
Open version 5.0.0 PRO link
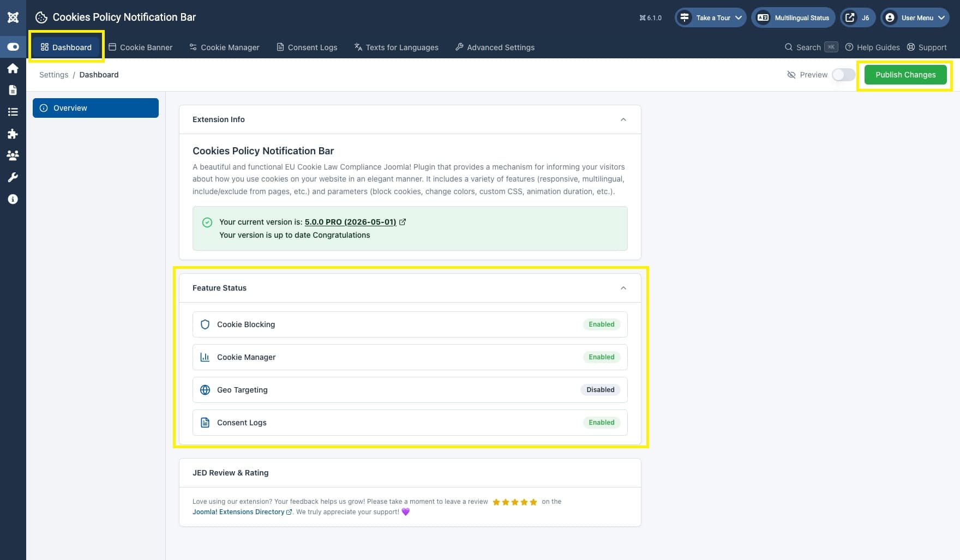click(350, 222)
